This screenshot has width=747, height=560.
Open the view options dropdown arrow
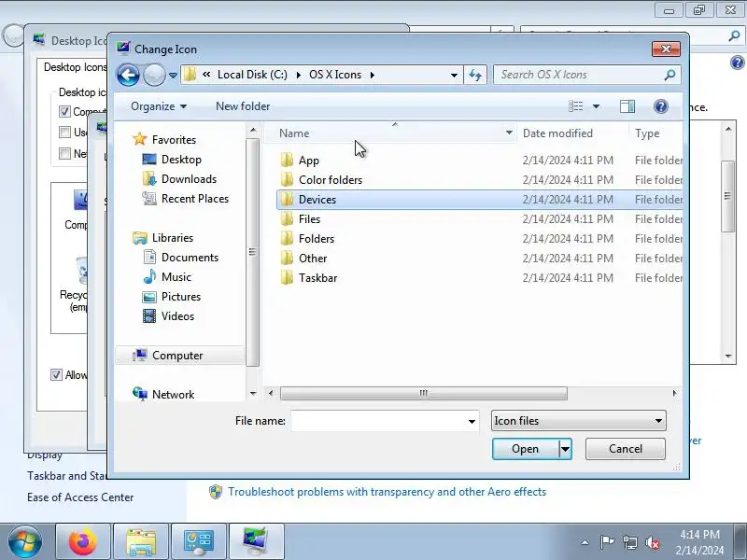[596, 106]
